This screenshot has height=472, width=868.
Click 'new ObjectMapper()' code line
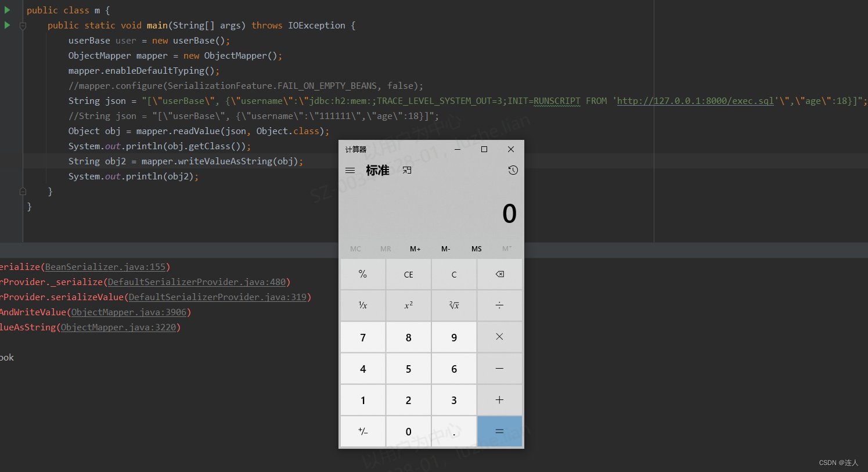pyautogui.click(x=175, y=55)
